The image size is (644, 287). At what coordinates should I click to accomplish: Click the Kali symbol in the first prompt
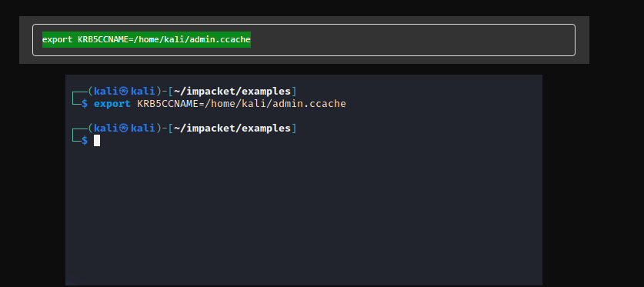tap(123, 91)
